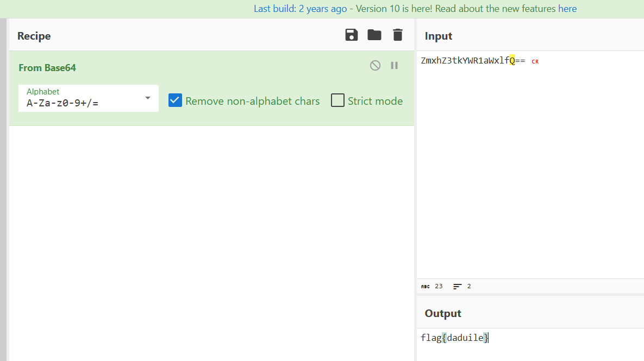The image size is (644, 361).
Task: Click the Last build: 2 years ago link
Action: tap(300, 9)
